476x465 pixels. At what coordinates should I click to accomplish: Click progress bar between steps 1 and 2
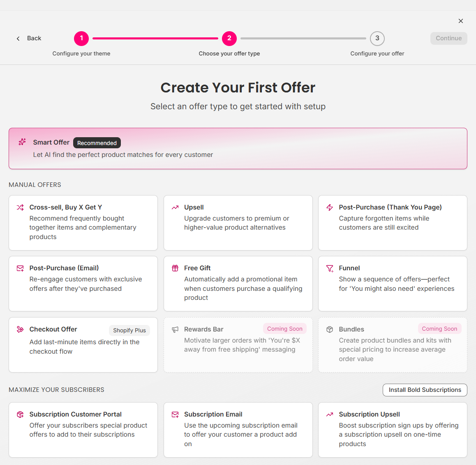tap(155, 39)
